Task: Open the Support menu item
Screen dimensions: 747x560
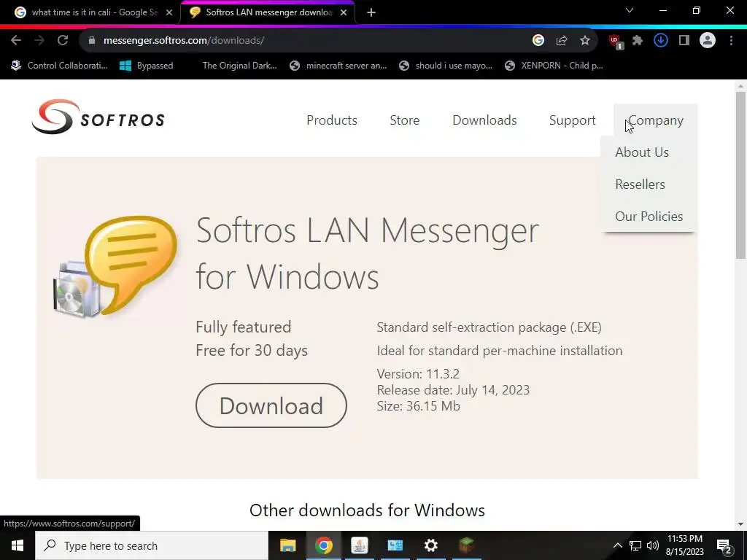Action: [572, 120]
